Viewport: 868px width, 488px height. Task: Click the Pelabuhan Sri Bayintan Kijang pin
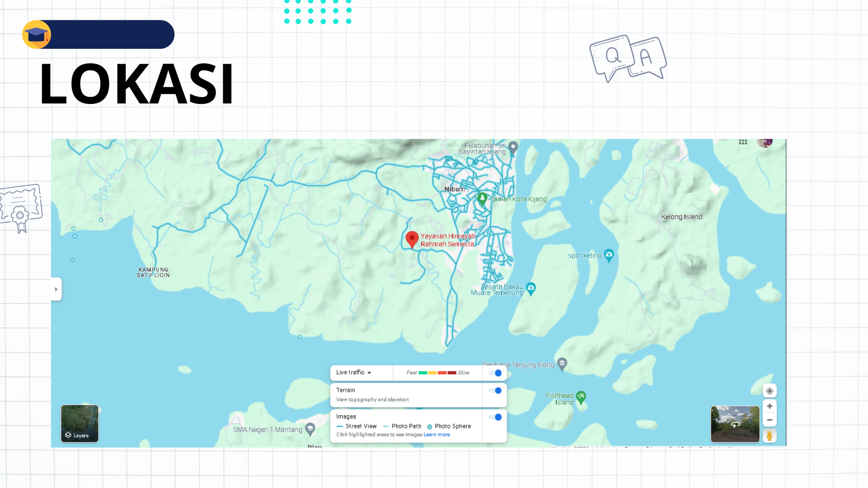tap(513, 147)
